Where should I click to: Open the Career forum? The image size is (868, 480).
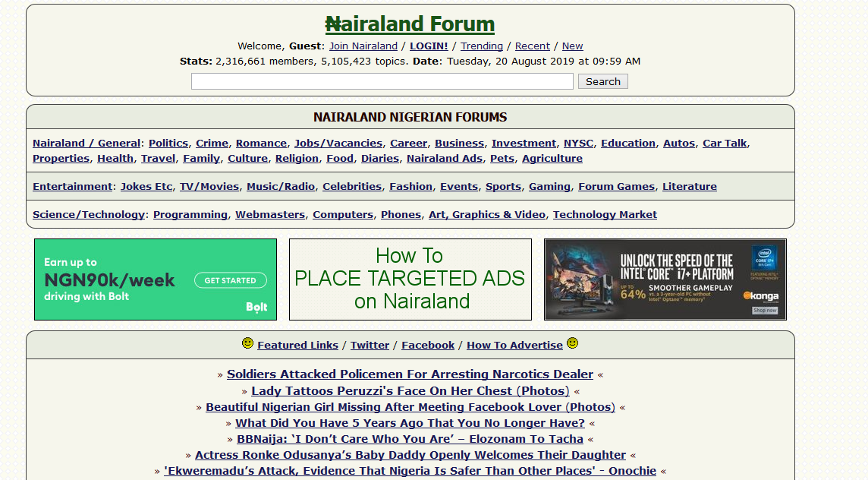(x=408, y=143)
